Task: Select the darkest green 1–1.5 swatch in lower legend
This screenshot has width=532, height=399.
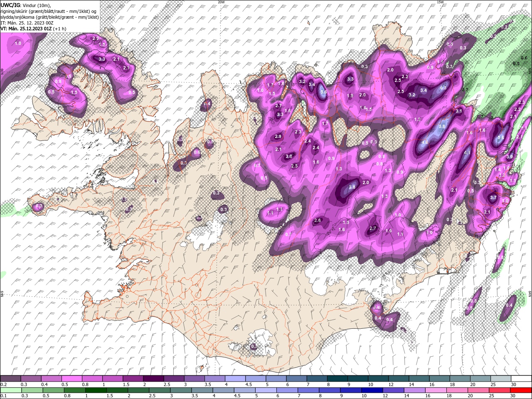Action: click(x=96, y=390)
